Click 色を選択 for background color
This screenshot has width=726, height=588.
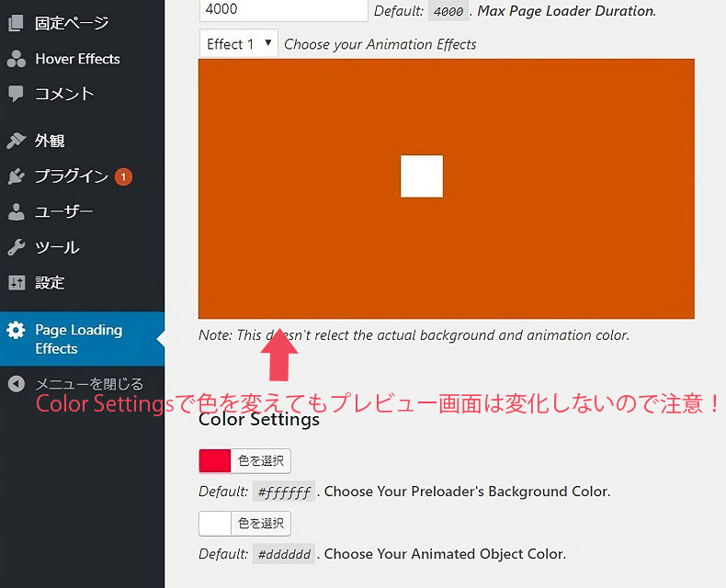[x=261, y=460]
